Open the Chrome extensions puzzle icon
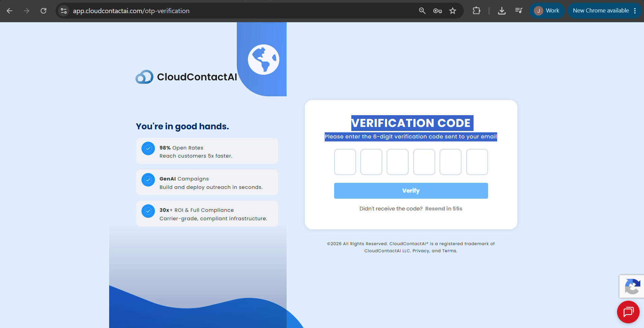Screen dimensions: 644x328 click(x=477, y=11)
